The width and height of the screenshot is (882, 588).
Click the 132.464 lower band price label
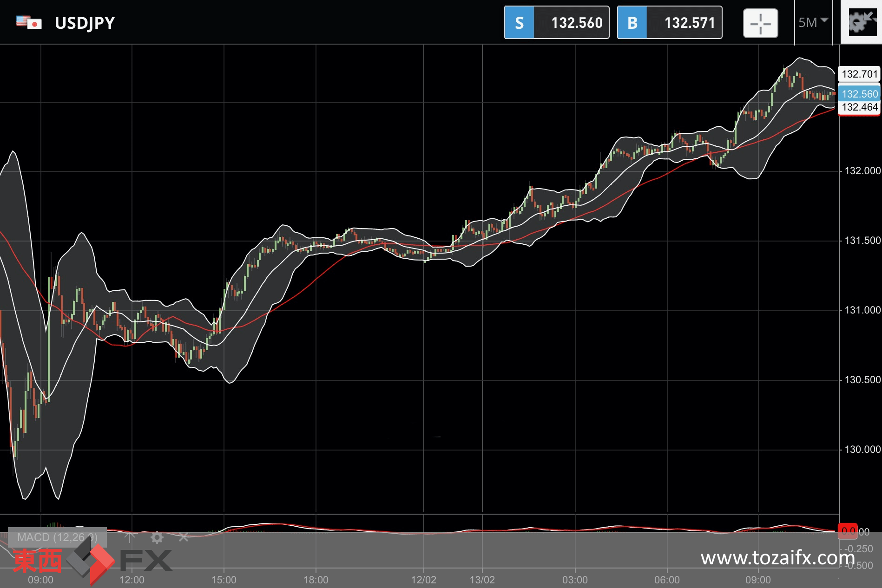tap(859, 107)
